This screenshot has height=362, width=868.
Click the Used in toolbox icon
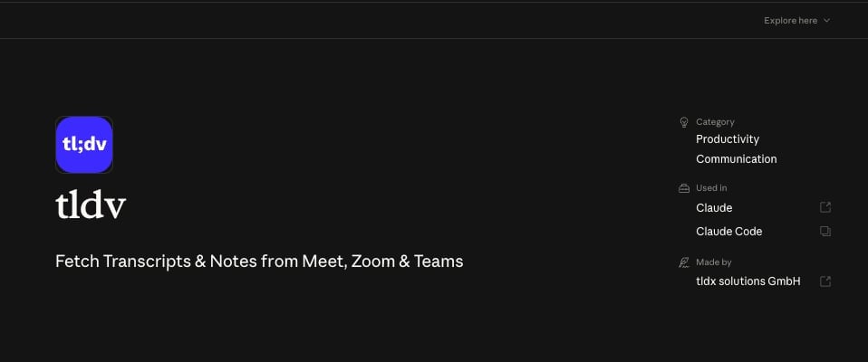[684, 188]
